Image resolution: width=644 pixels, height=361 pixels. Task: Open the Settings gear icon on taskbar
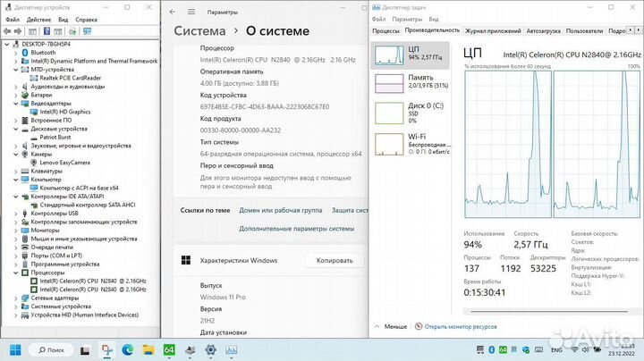[211, 350]
